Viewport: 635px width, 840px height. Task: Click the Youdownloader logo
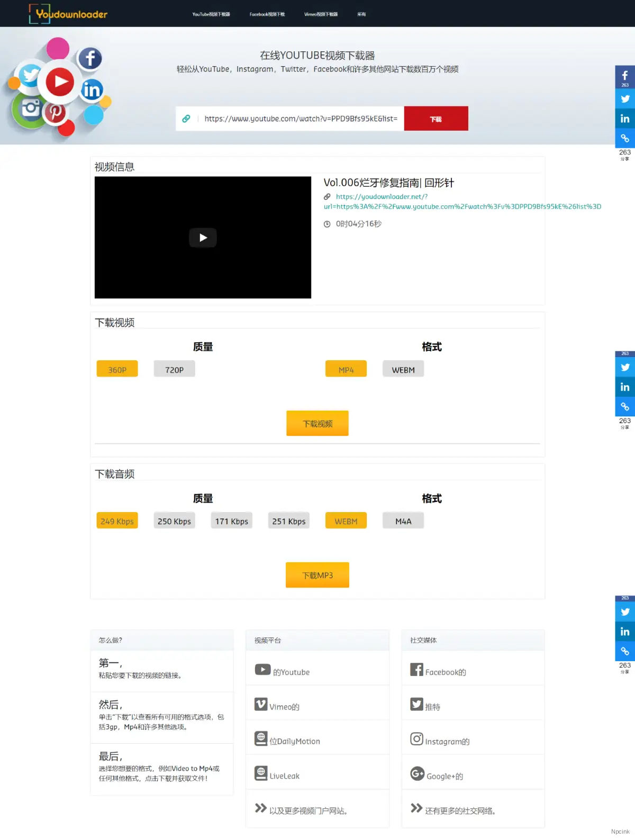(68, 14)
